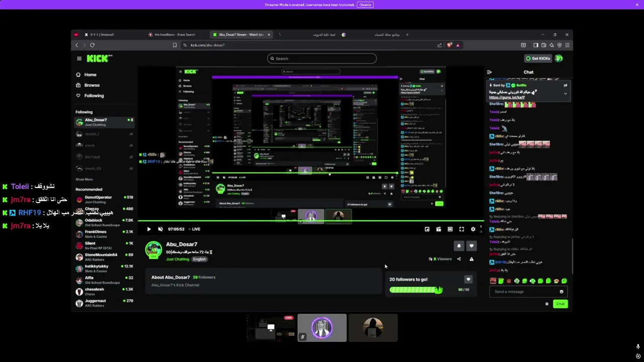
Task: Open hstikkytokky recommended channel
Action: tap(104, 268)
